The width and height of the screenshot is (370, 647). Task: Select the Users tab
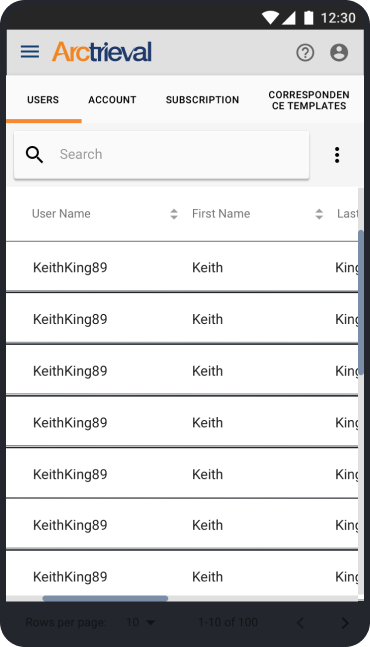[43, 100]
